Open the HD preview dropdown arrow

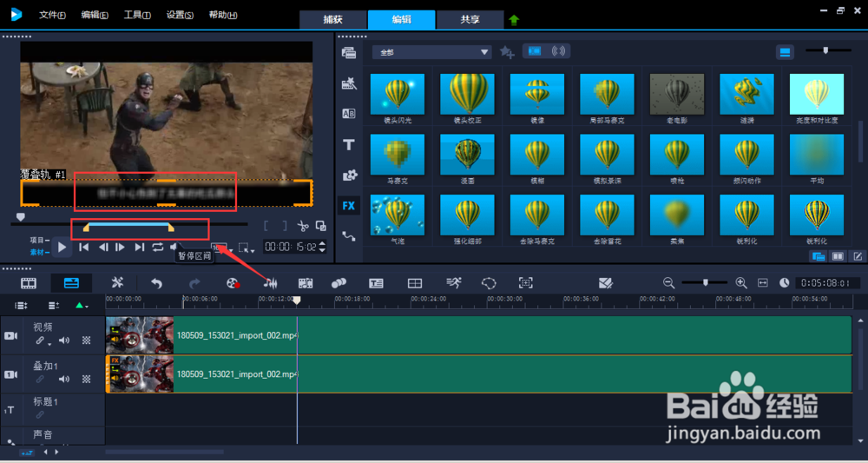pyautogui.click(x=230, y=250)
